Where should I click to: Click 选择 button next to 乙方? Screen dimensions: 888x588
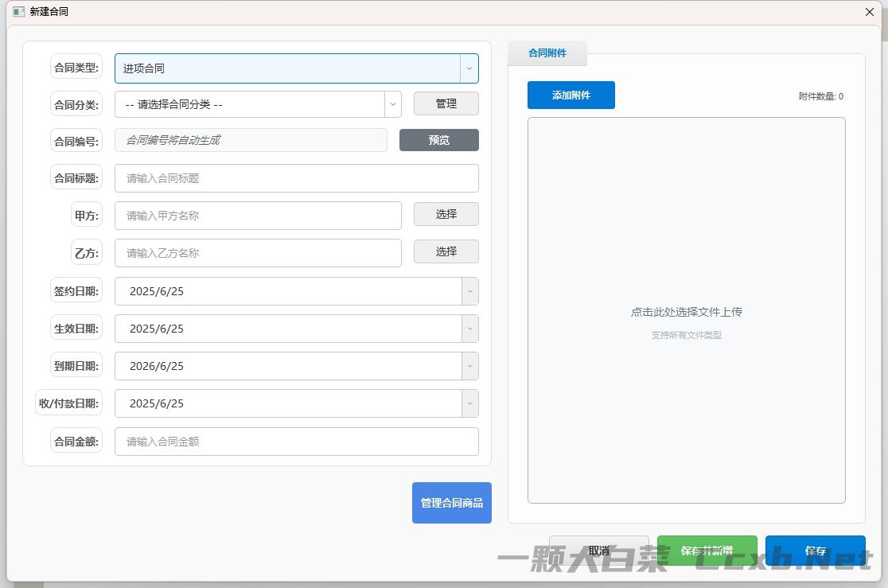click(446, 251)
